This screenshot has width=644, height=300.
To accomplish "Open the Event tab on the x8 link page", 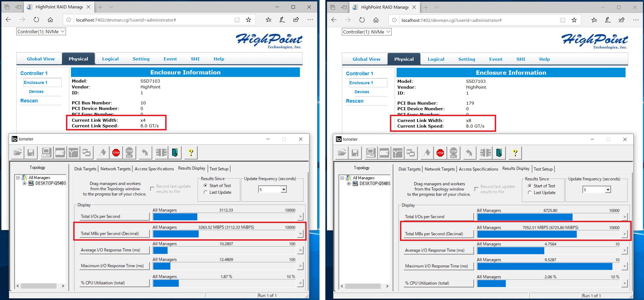I will [496, 59].
